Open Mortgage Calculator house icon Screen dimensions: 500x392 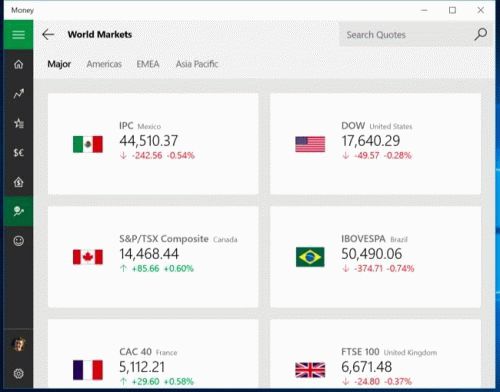pyautogui.click(x=18, y=182)
